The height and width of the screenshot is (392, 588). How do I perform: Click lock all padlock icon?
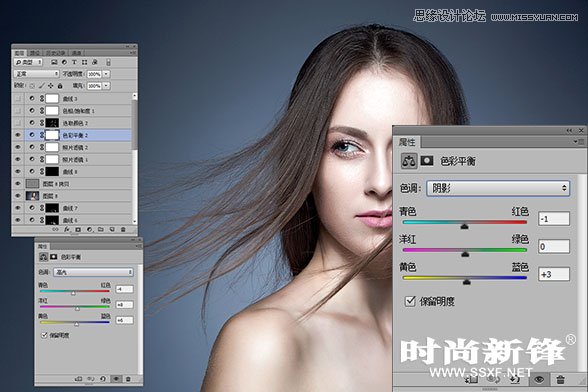pos(60,86)
